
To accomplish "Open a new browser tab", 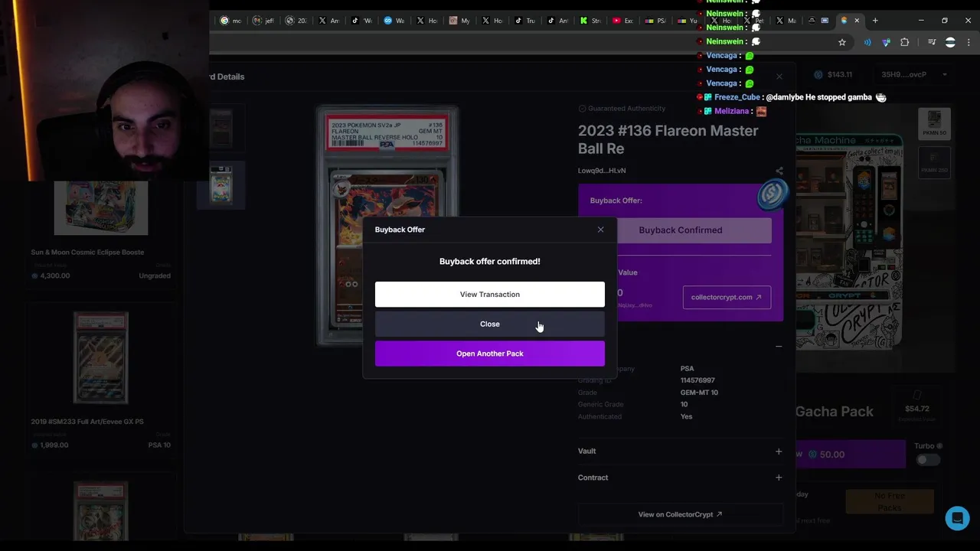I will (x=875, y=21).
